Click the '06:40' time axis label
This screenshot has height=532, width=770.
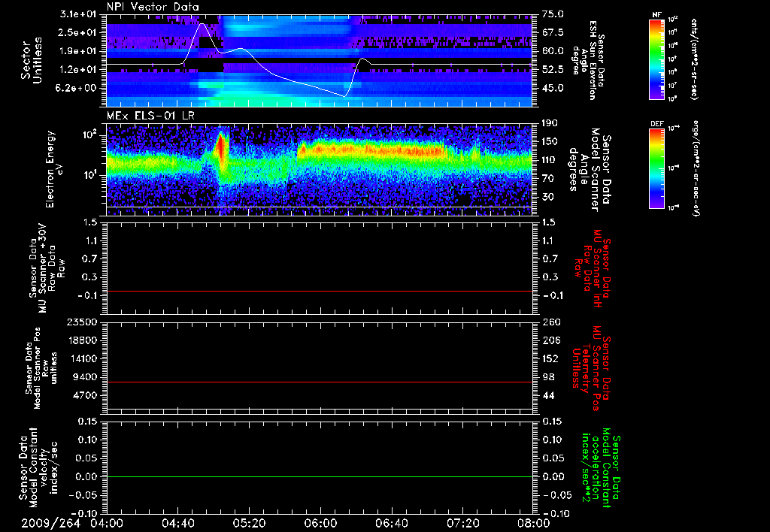click(x=391, y=523)
